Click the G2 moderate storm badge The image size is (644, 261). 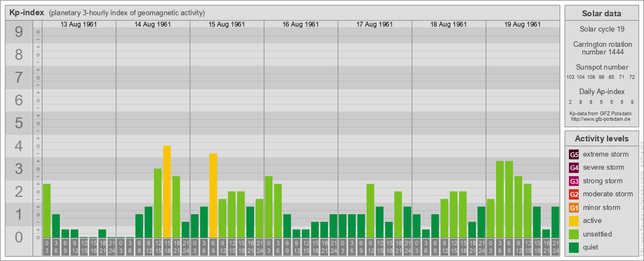coord(574,194)
